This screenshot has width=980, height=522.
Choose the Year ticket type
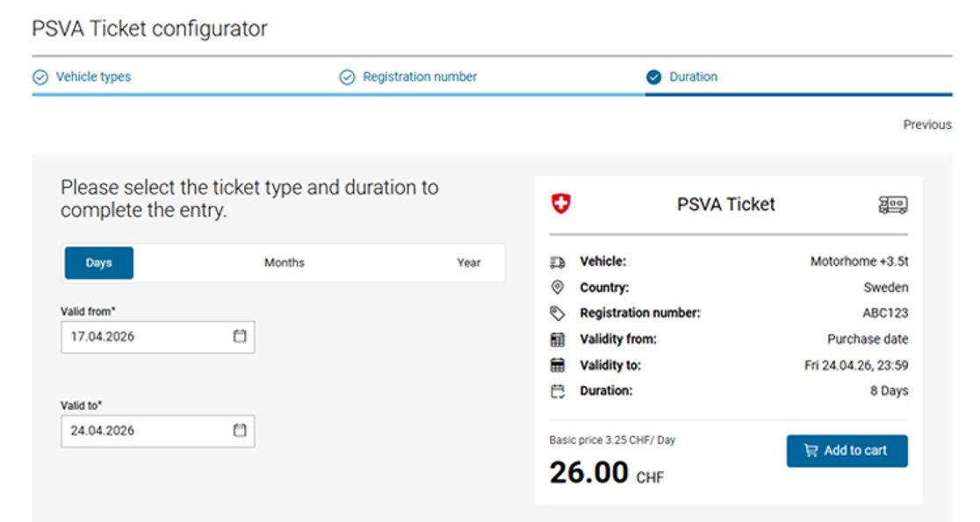pyautogui.click(x=469, y=263)
